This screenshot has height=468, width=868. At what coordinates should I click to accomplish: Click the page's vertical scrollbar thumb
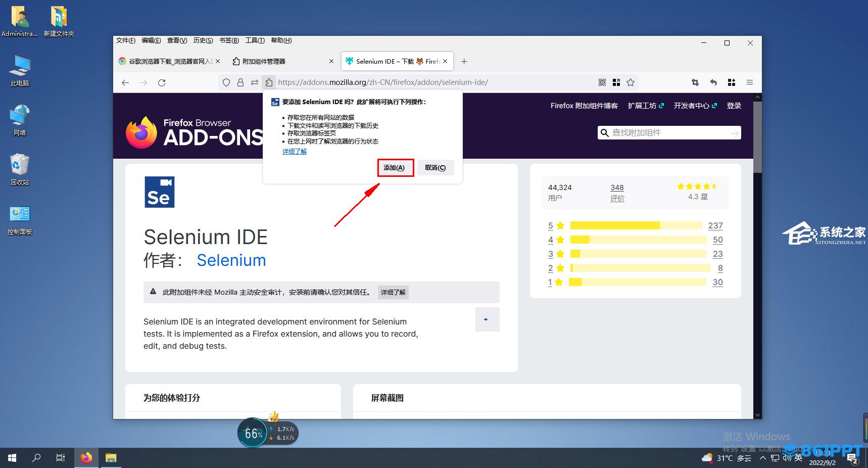coord(757,136)
